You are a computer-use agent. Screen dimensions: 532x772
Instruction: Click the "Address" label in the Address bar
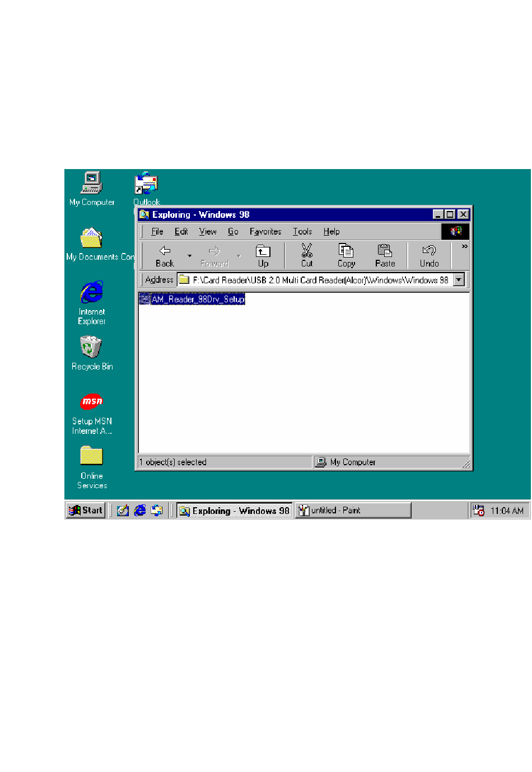pyautogui.click(x=159, y=279)
